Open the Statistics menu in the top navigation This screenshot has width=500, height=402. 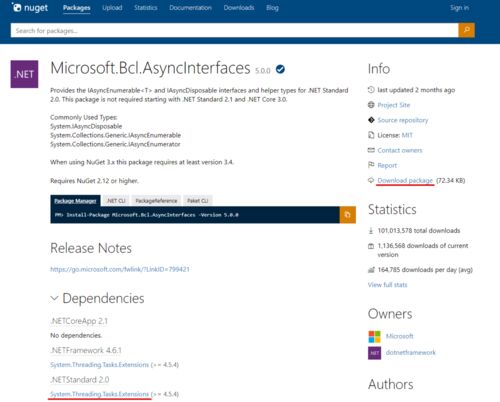(x=146, y=8)
